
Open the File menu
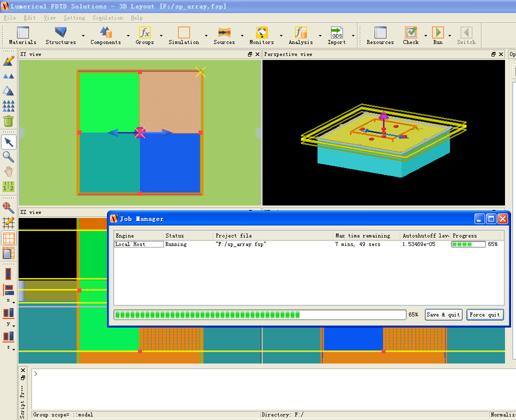click(x=9, y=18)
